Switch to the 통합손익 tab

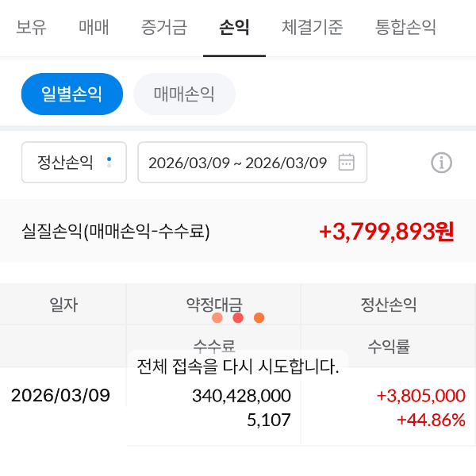(406, 28)
